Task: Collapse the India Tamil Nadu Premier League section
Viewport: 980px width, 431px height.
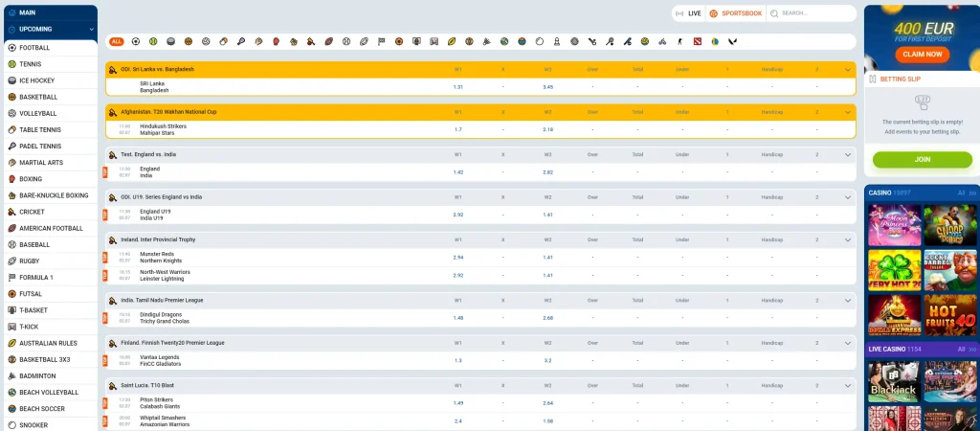Action: (x=848, y=300)
